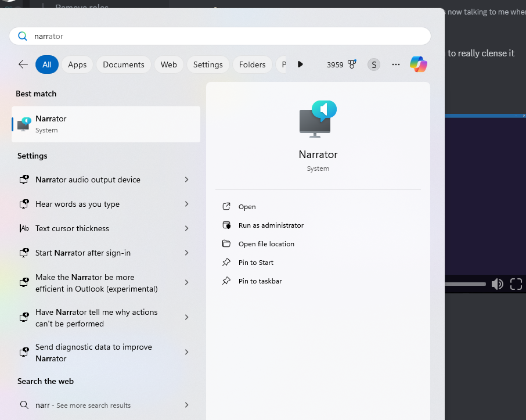The height and width of the screenshot is (420, 526).
Task: Expand Hear words as you type chevron
Action: coord(186,204)
